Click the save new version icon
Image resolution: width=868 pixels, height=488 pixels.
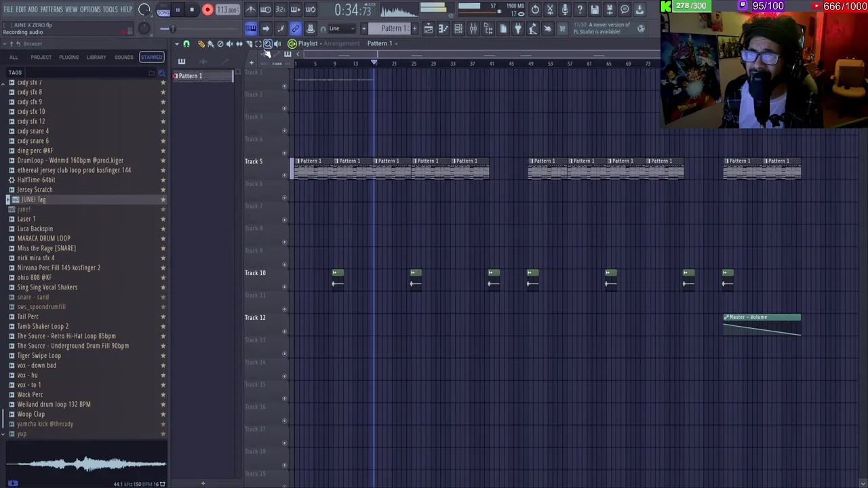point(610,9)
